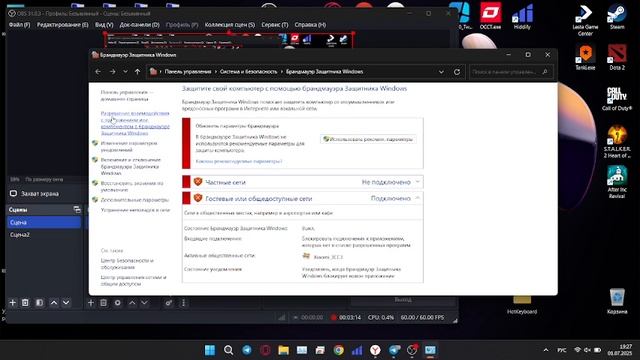Viewport: 640px width, 360px height.
Task: Open recent locations chevron beside forward arrow
Action: click(125, 72)
